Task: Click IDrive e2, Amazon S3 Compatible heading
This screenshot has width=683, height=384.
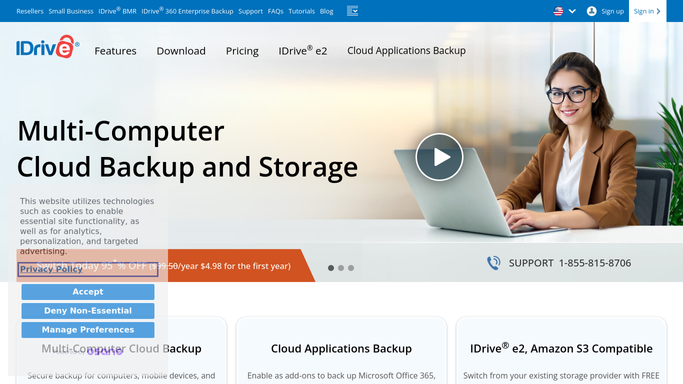Action: [x=561, y=348]
